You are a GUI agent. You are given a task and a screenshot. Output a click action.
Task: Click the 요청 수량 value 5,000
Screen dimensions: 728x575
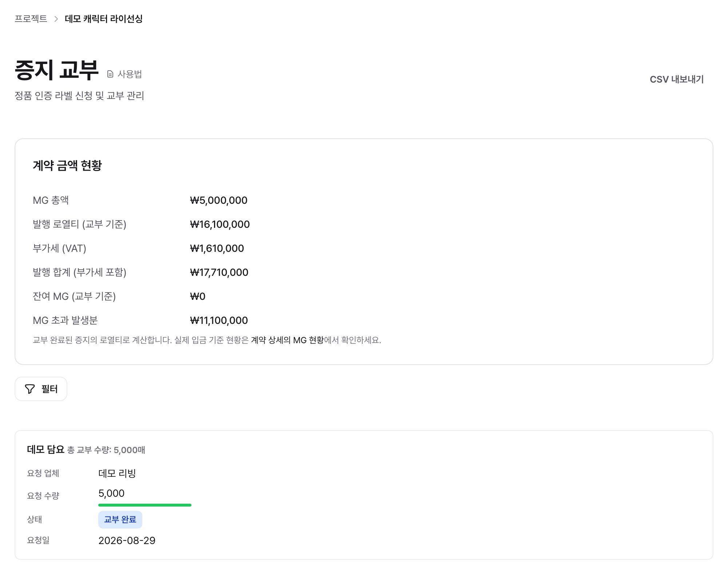111,493
